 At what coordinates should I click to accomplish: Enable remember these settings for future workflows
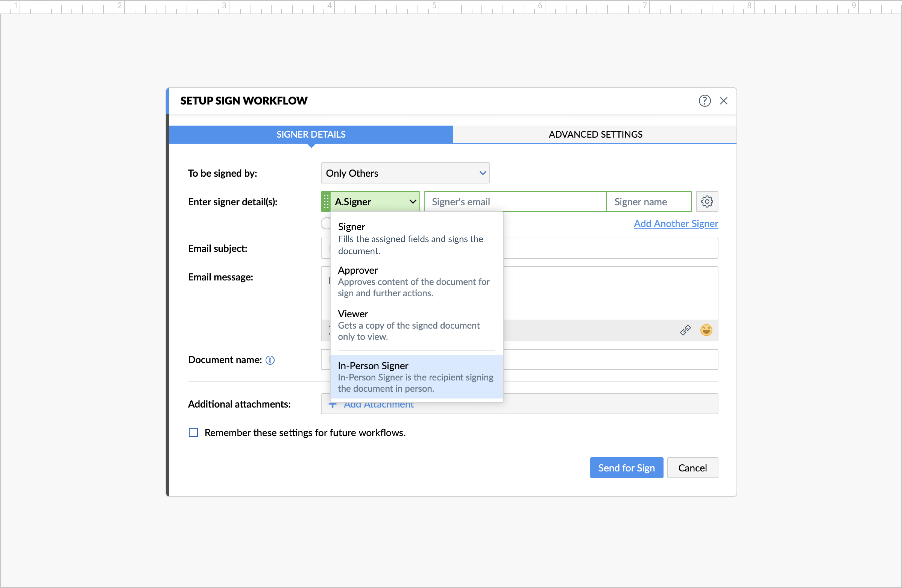pos(193,432)
